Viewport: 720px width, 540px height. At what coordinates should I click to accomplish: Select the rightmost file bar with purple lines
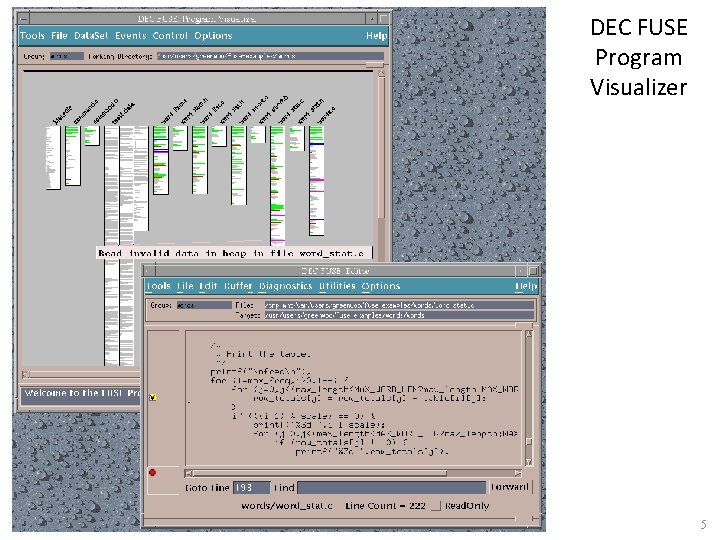316,180
